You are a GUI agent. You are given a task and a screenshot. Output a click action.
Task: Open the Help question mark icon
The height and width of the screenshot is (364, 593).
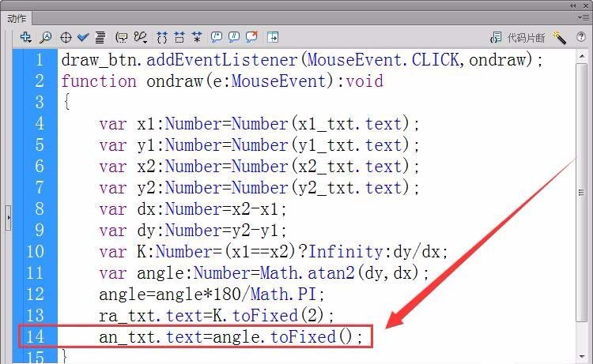click(581, 36)
